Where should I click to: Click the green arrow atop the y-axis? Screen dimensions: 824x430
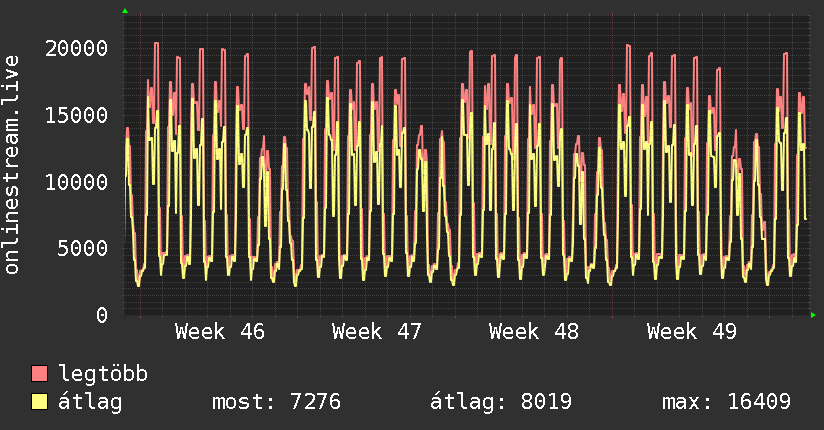pos(125,11)
